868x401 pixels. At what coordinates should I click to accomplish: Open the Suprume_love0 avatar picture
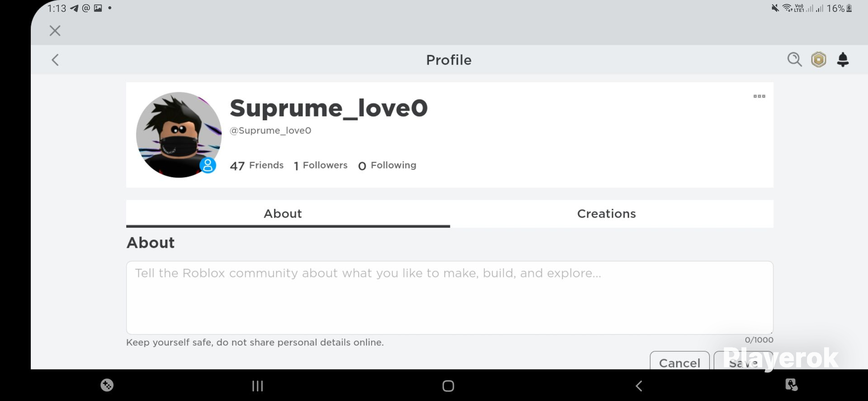click(179, 135)
